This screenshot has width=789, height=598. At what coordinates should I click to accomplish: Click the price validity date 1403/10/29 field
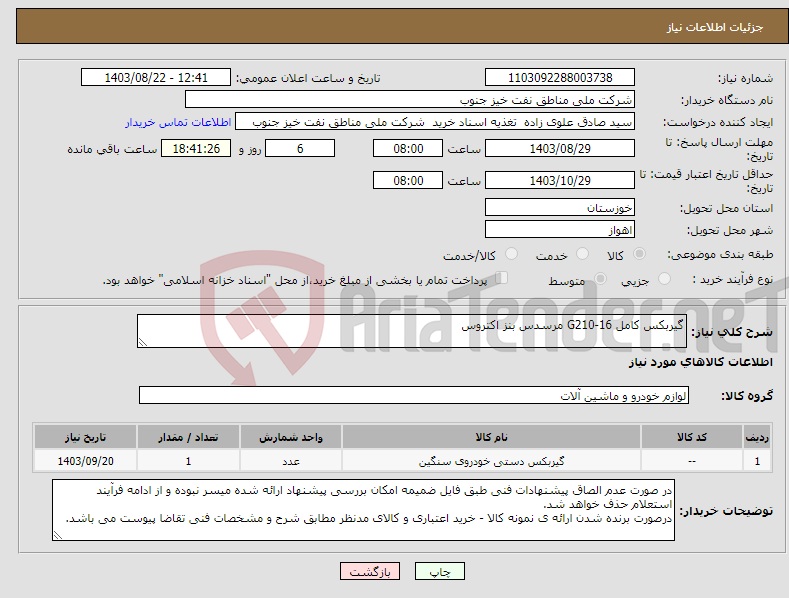pyautogui.click(x=560, y=180)
